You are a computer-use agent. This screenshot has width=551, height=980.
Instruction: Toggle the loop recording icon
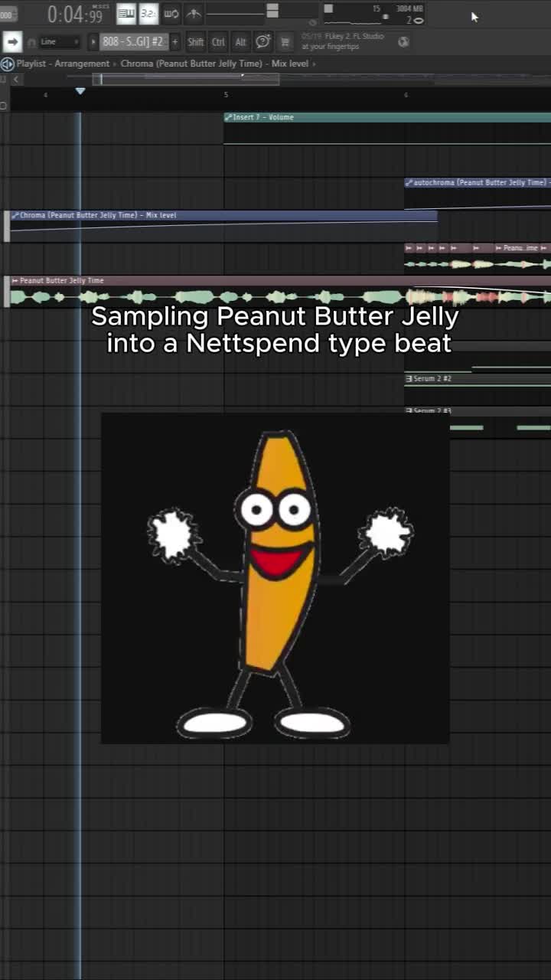click(171, 14)
